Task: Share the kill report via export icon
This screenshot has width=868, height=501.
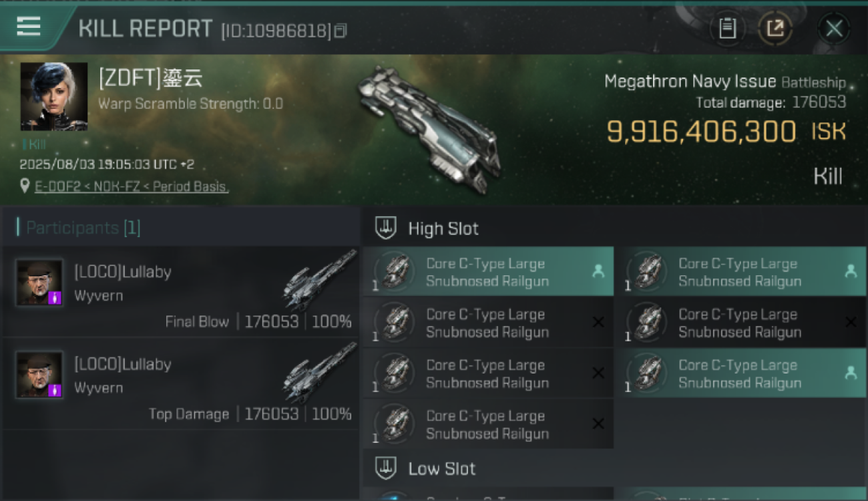Action: pyautogui.click(x=775, y=28)
